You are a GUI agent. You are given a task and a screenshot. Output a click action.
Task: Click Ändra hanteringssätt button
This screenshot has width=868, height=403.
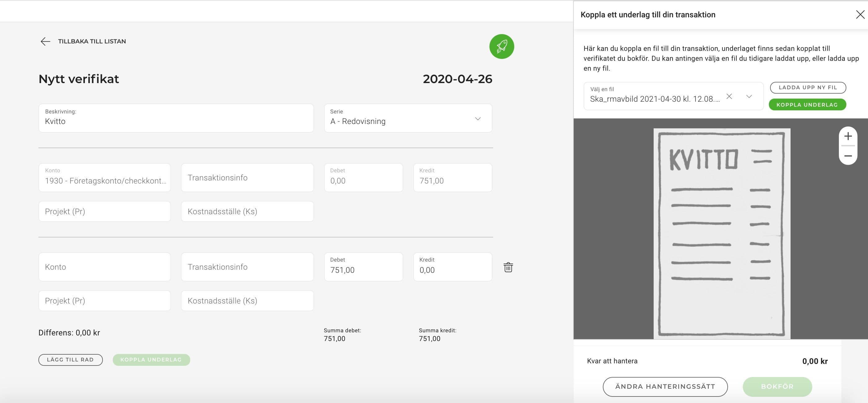pos(665,387)
